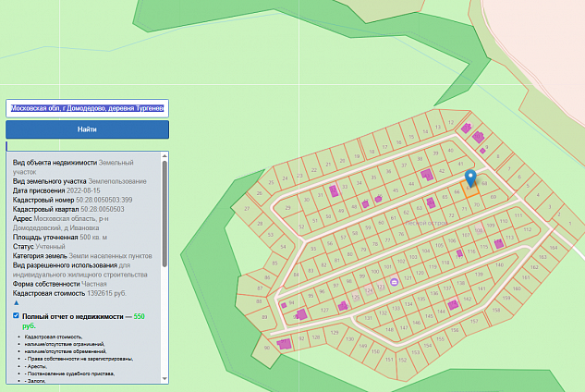Click the blue Найти search button
This screenshot has width=585, height=392.
click(x=87, y=129)
